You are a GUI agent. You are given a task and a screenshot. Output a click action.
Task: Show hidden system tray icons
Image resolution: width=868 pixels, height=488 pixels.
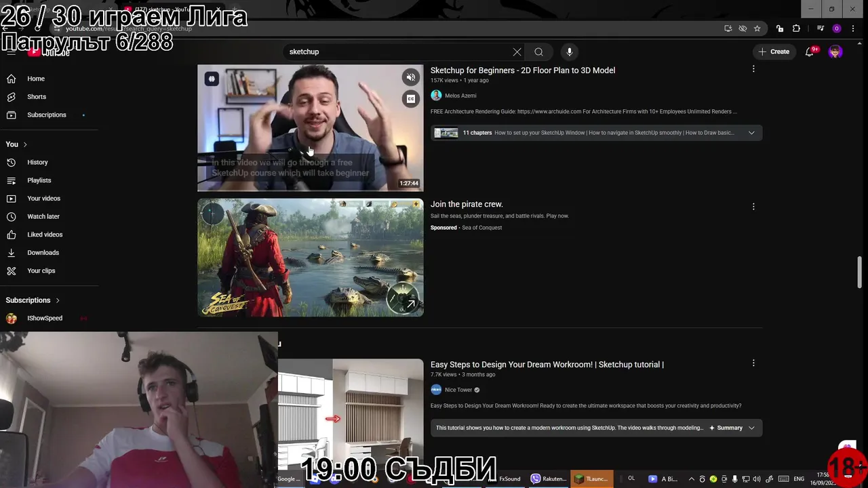coord(691,479)
